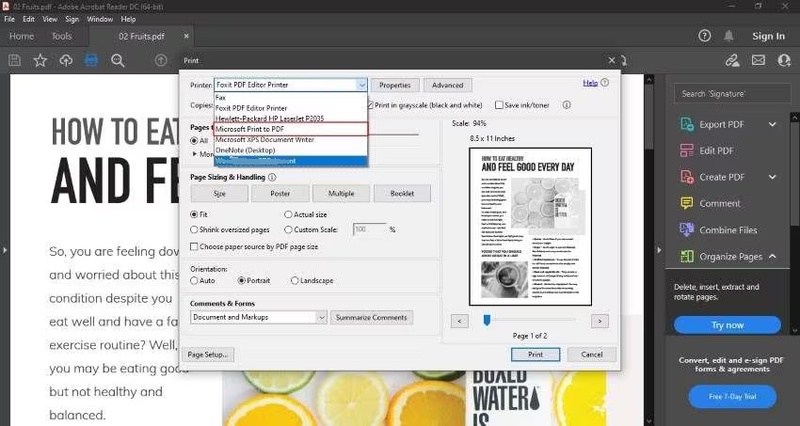The width and height of the screenshot is (800, 426).
Task: Click the cloud upload icon
Action: click(66, 61)
